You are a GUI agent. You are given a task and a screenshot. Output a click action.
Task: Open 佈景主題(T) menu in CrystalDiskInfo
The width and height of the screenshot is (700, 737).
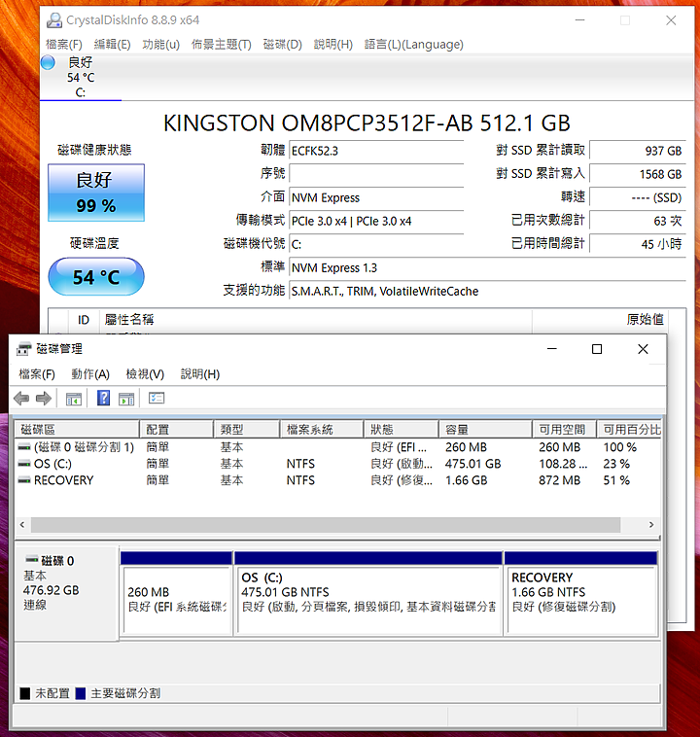[x=221, y=44]
